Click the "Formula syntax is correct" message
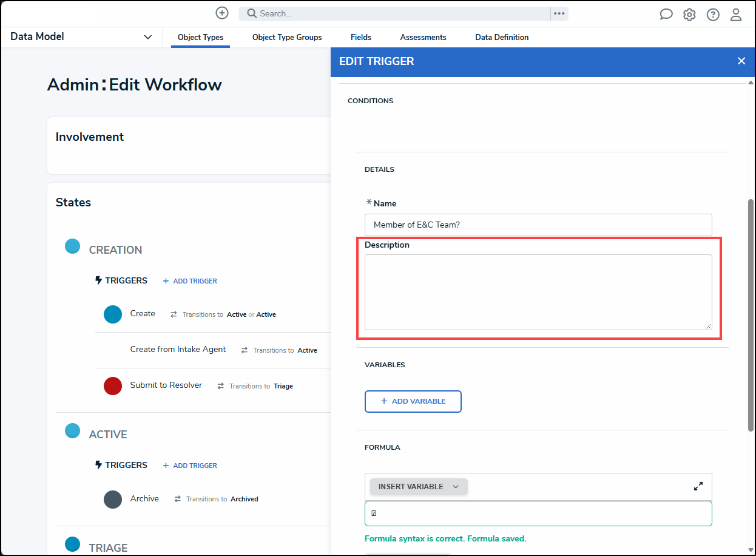756x556 pixels. [445, 539]
